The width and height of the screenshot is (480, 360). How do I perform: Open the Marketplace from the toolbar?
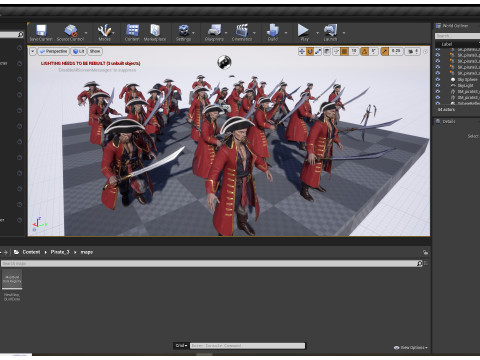[155, 31]
